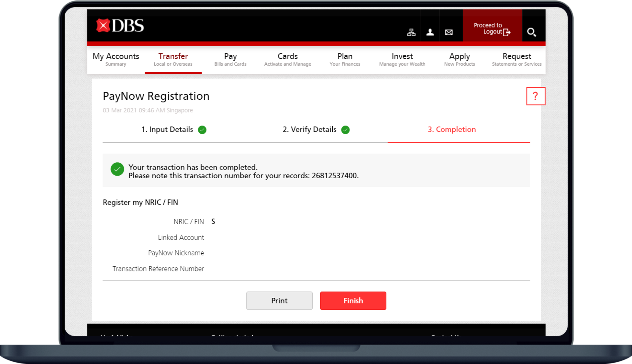Click the transaction completed green checkmark
632x364 pixels.
[117, 169]
